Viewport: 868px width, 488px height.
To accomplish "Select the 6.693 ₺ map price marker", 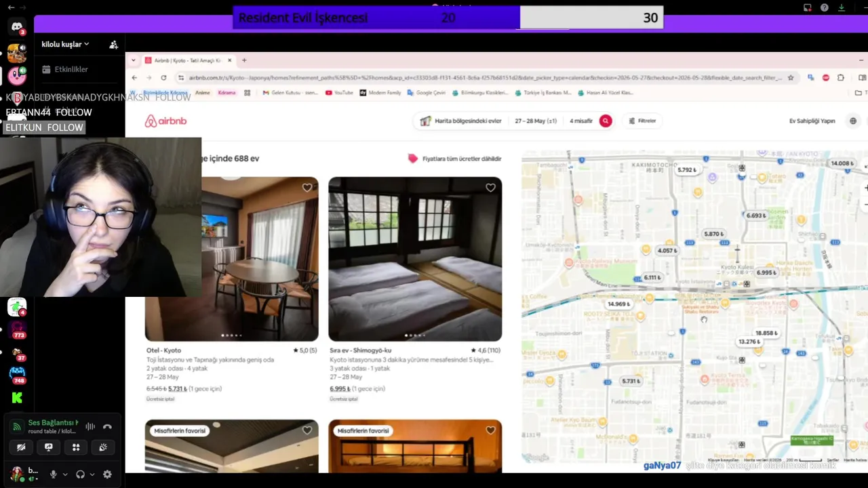I will tap(755, 216).
